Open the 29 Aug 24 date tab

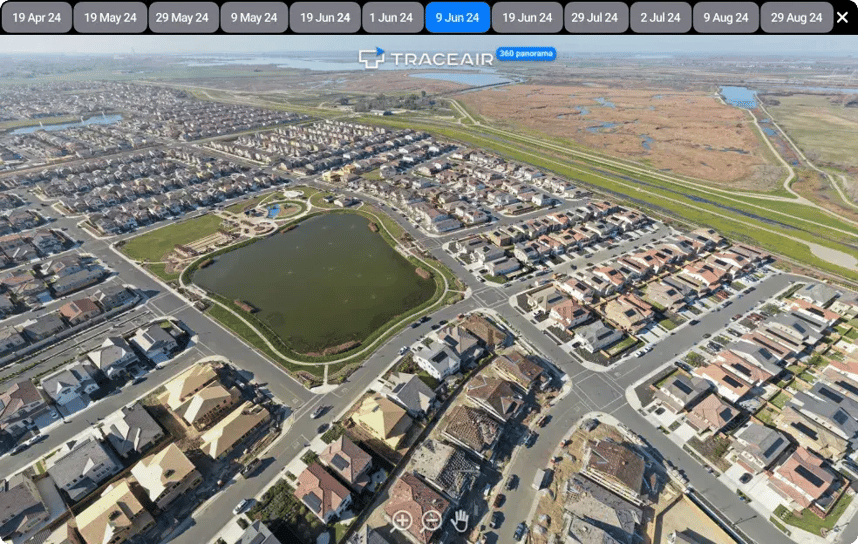[796, 18]
